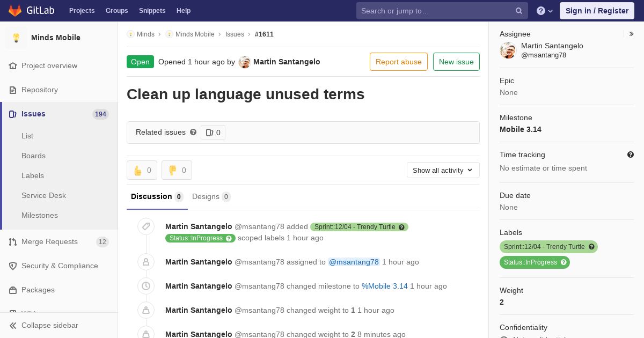
Task: Click Minds Mobile project title in sidebar
Action: tap(56, 38)
